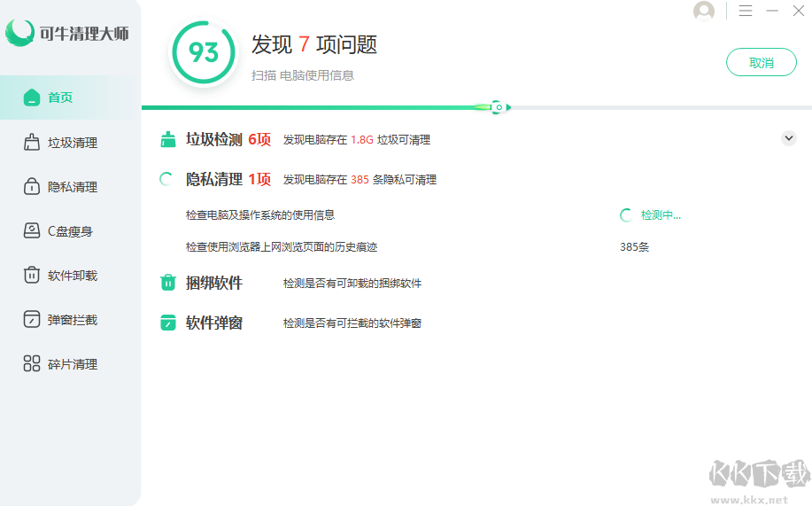The height and width of the screenshot is (506, 812).
Task: Click the 碎片清理 grid icon
Action: 32,363
